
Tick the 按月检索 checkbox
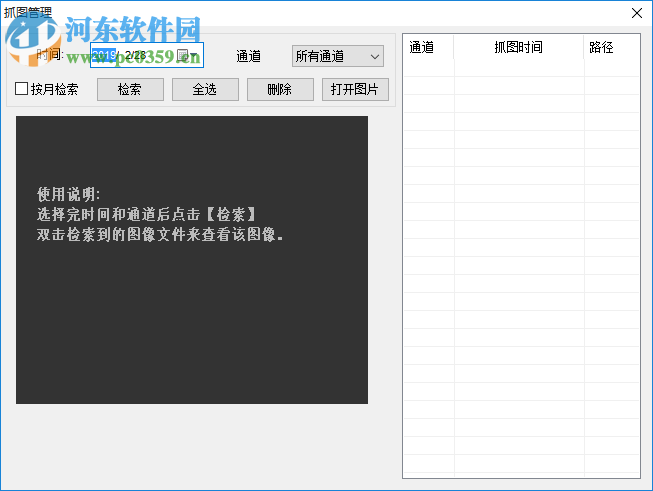pos(21,89)
